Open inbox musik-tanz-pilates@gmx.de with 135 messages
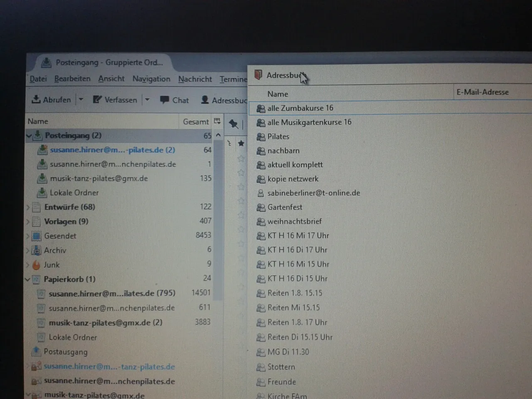This screenshot has height=399, width=532. (99, 178)
